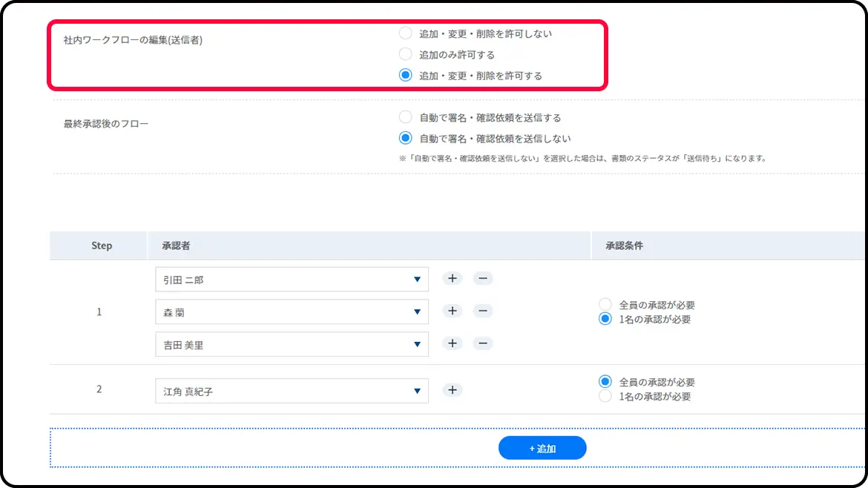Click plus icon beside 江角 真紀子

(x=453, y=390)
